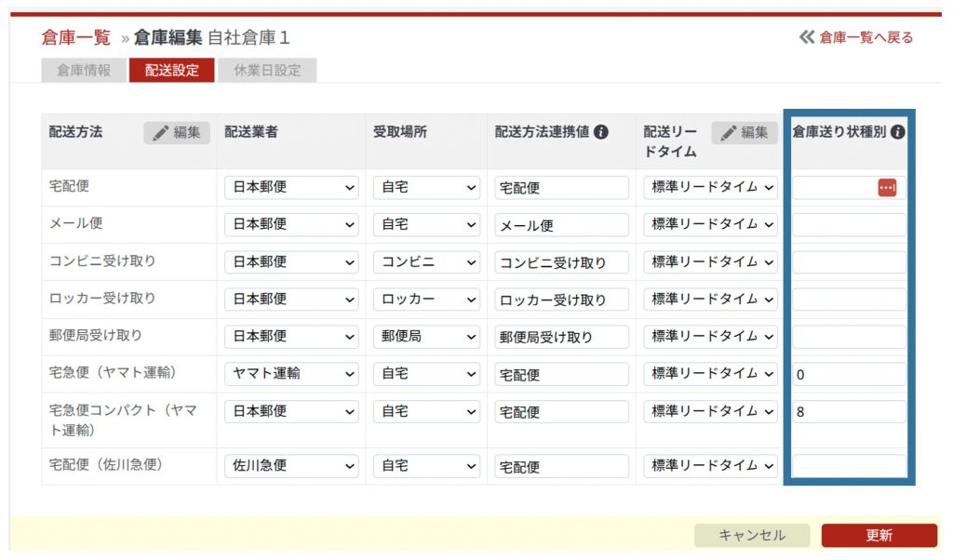Screen dimensions: 953x560
Task: Open 郵便局 pickup location dropdown
Action: [x=426, y=337]
